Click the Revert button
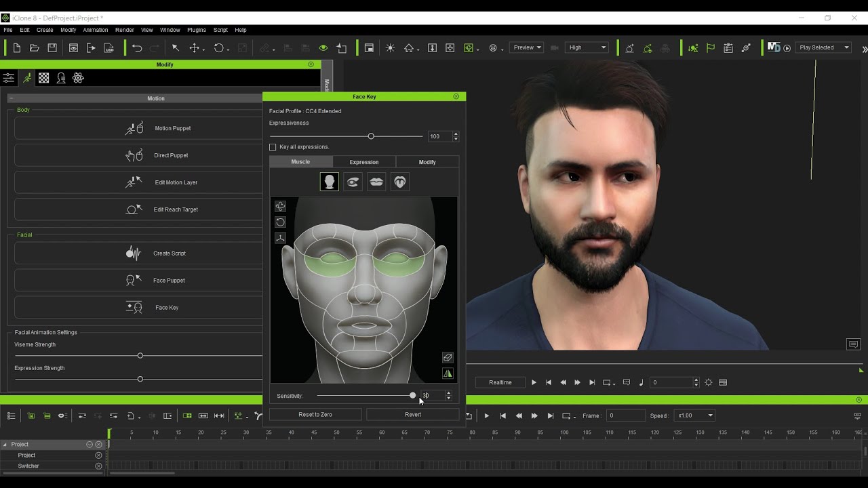The width and height of the screenshot is (868, 488). [413, 414]
